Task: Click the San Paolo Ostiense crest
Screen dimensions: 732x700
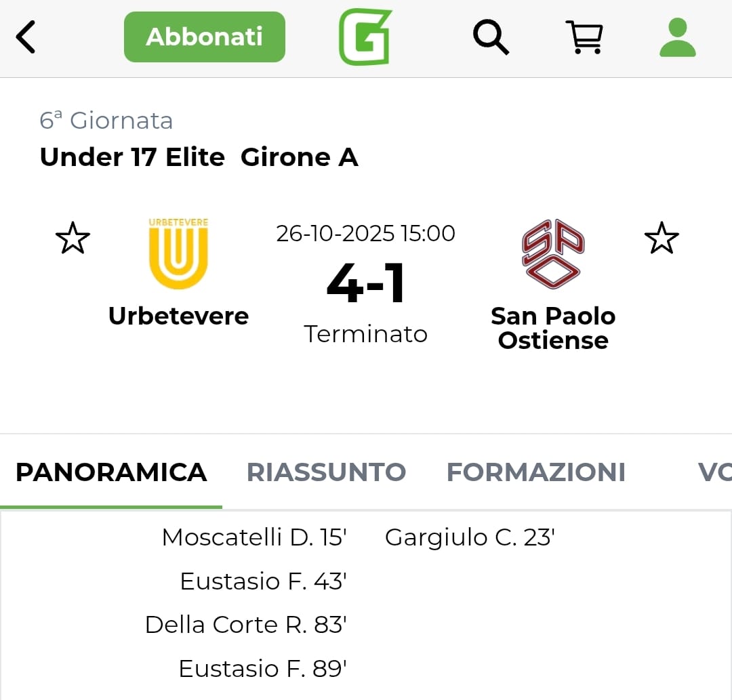Action: (x=553, y=253)
